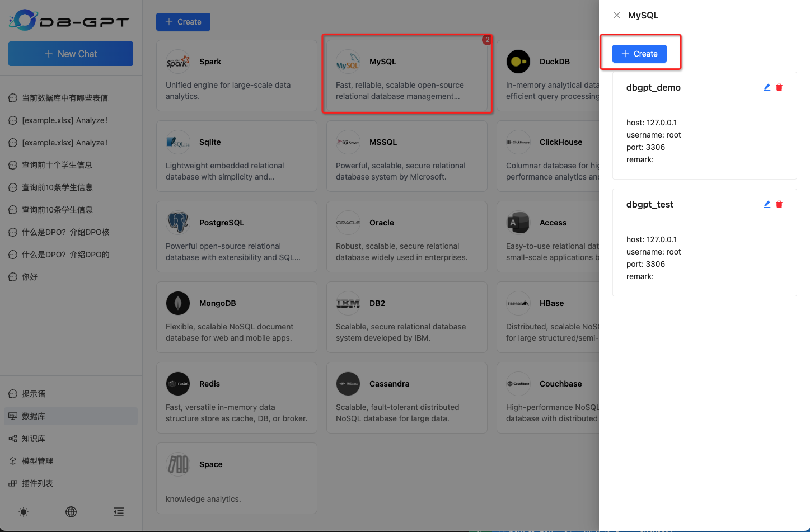Close the MySQL drawer panel
The width and height of the screenshot is (810, 532).
point(617,15)
